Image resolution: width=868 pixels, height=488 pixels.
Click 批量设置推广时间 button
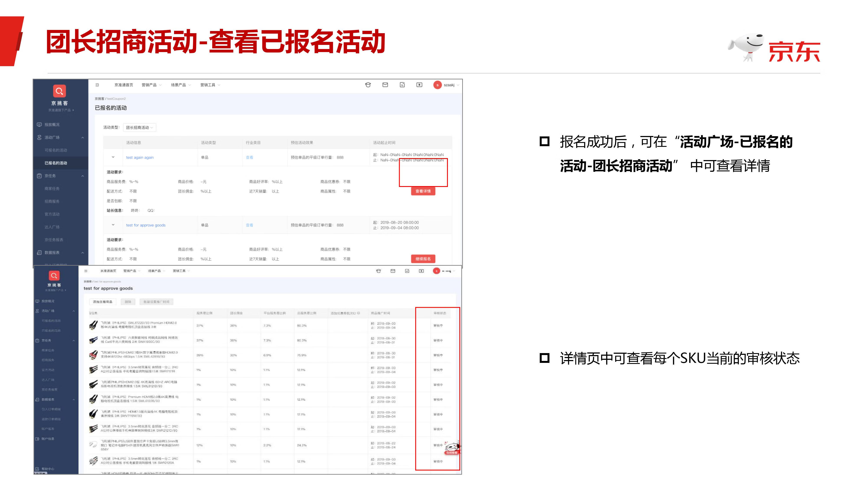(156, 302)
